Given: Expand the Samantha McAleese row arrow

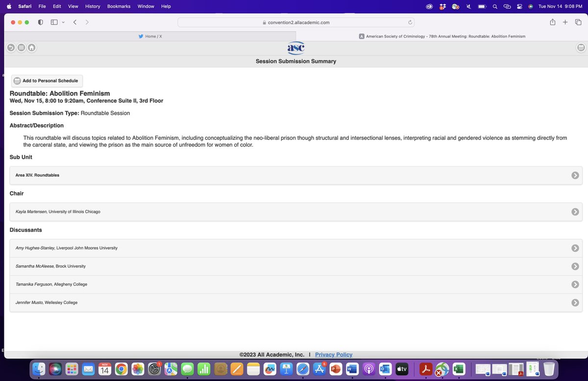Looking at the screenshot, I should (575, 266).
